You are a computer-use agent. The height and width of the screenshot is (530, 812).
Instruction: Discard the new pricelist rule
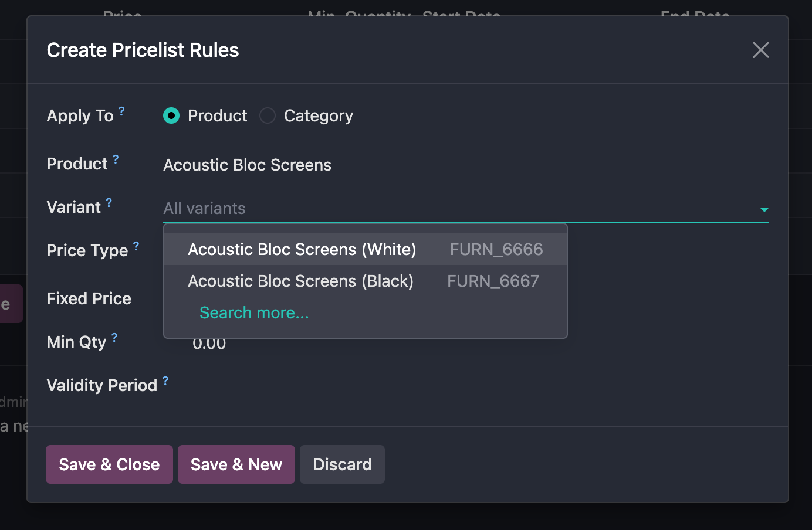coord(342,464)
